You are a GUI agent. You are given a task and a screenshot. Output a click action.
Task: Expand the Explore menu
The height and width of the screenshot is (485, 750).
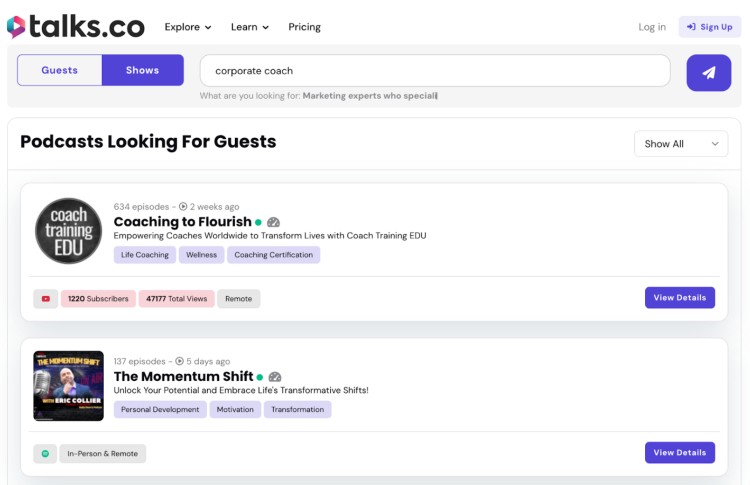188,27
